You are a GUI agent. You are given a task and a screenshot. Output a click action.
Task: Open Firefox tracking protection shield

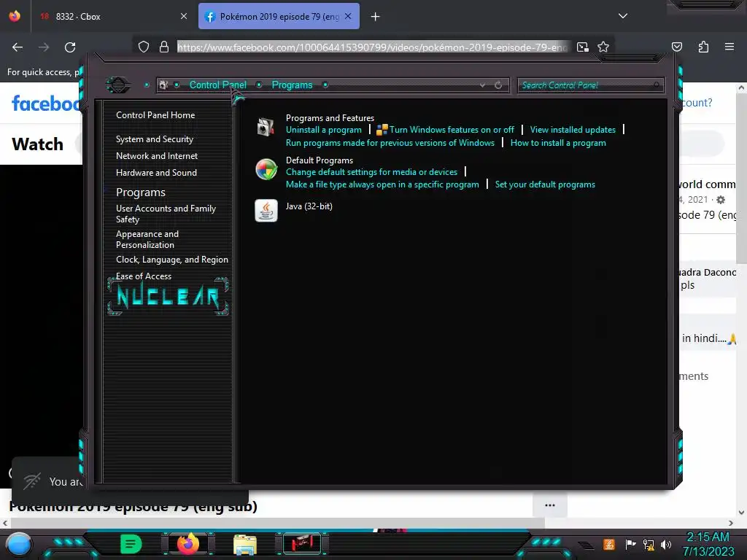click(144, 47)
